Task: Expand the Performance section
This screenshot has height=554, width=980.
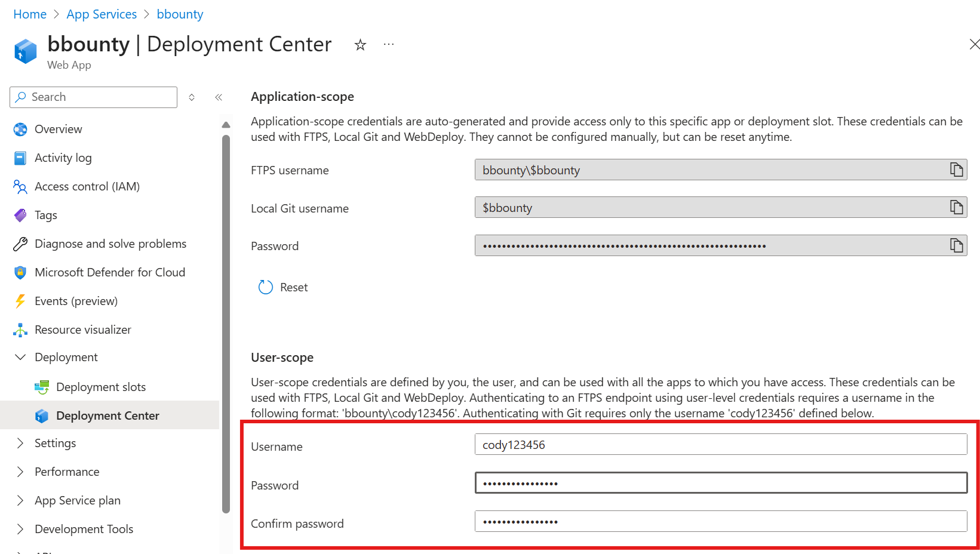Action: tap(20, 472)
